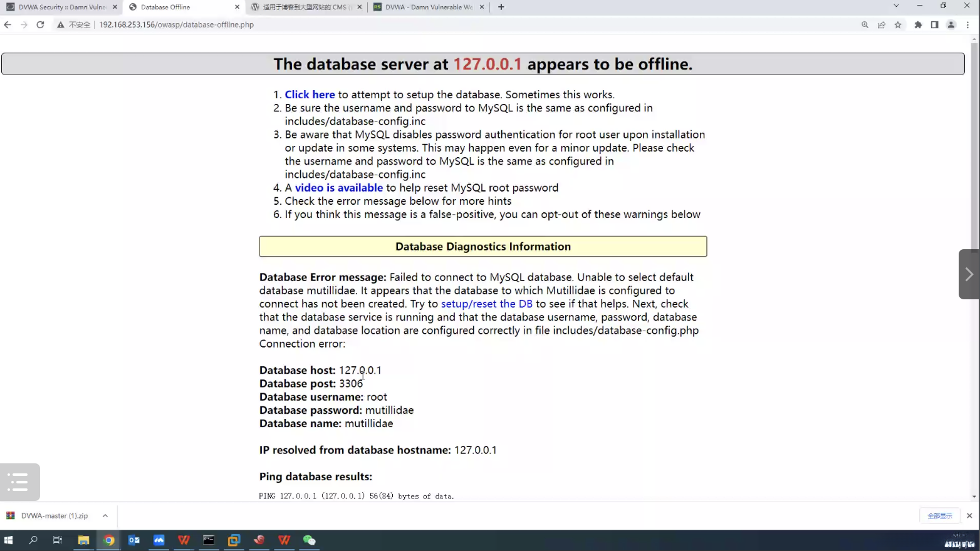Image resolution: width=980 pixels, height=551 pixels.
Task: Click the 'IP resolved from database hostname' line
Action: point(378,450)
